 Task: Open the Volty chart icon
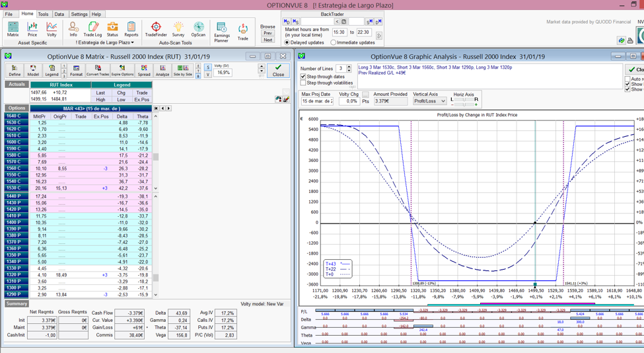tap(52, 29)
